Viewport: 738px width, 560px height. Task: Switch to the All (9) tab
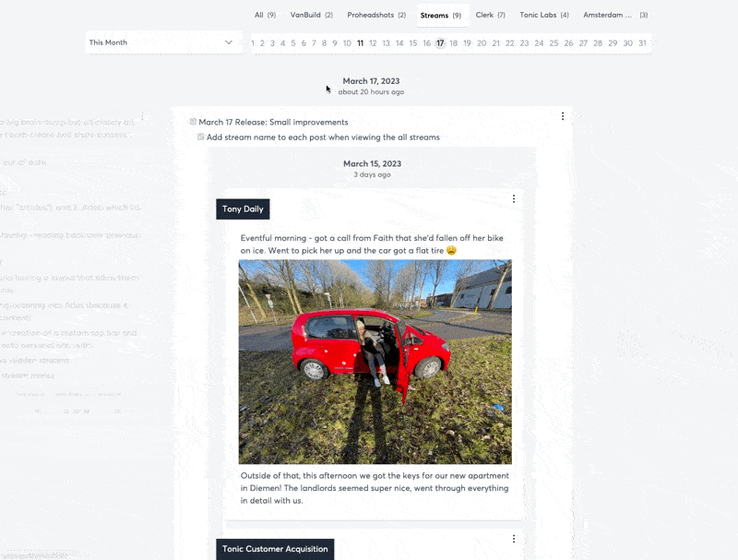click(x=265, y=15)
